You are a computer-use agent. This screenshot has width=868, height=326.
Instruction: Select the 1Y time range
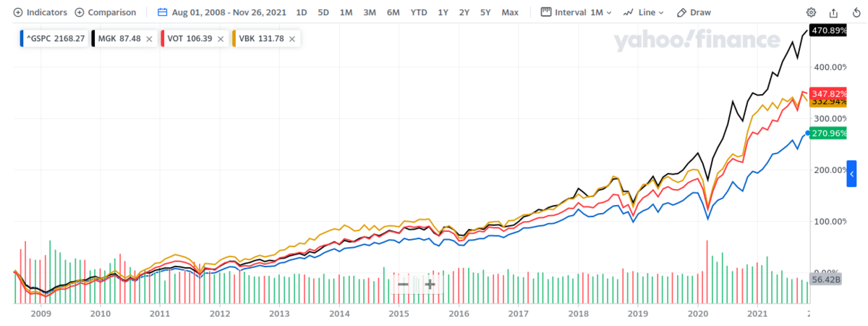(x=443, y=12)
